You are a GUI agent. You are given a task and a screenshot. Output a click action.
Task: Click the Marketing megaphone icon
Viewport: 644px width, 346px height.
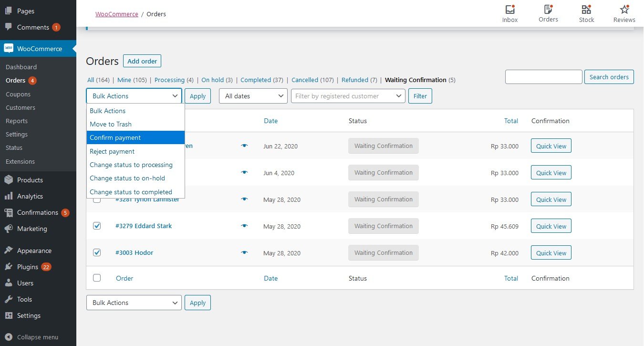tap(9, 229)
